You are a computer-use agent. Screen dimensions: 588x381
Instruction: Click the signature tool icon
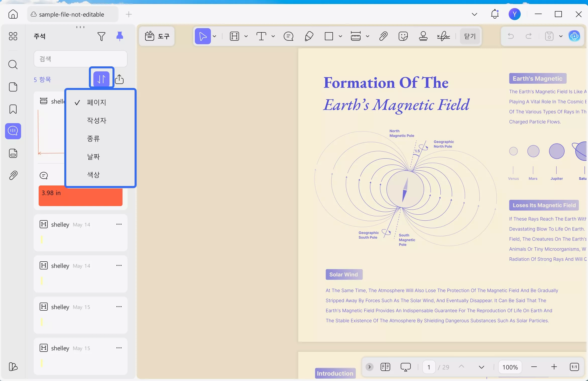pyautogui.click(x=443, y=36)
